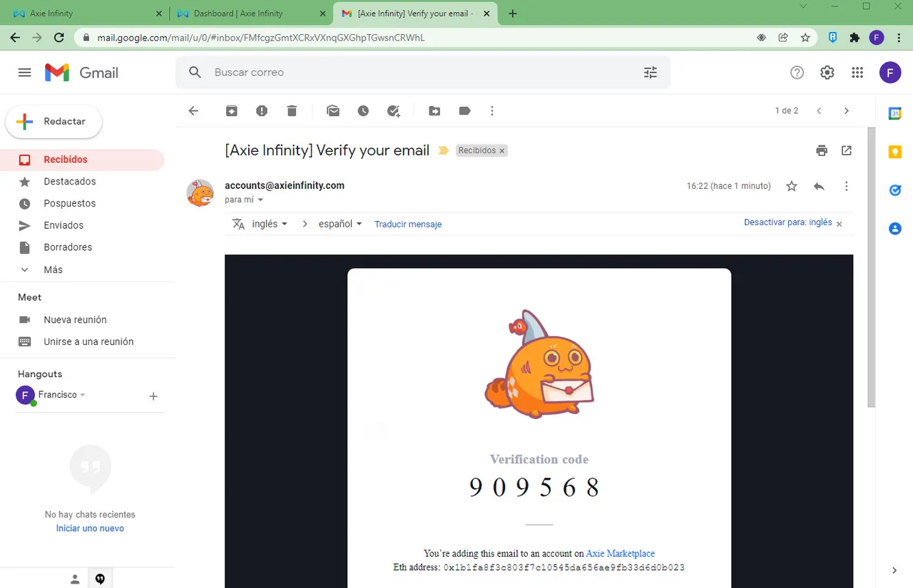Show the older email arrow
The height and width of the screenshot is (588, 913).
click(847, 110)
